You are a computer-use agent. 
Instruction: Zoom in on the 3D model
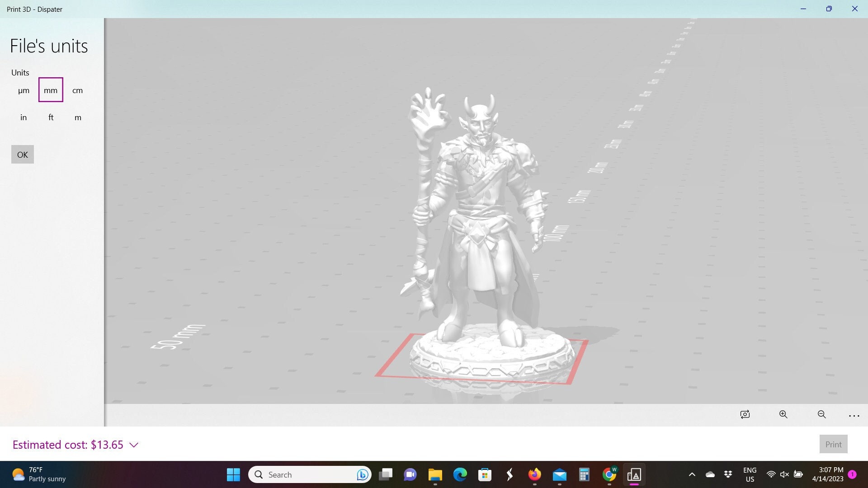tap(783, 414)
